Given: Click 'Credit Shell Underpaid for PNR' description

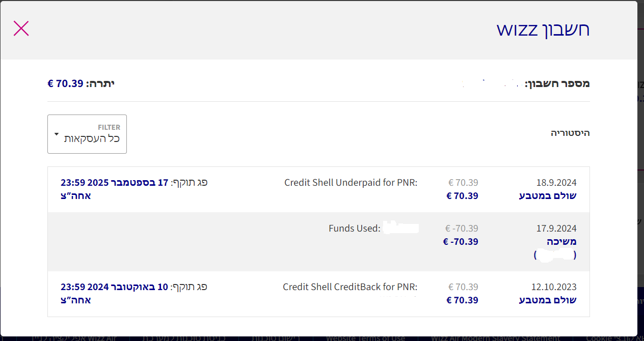Looking at the screenshot, I should pyautogui.click(x=351, y=183).
